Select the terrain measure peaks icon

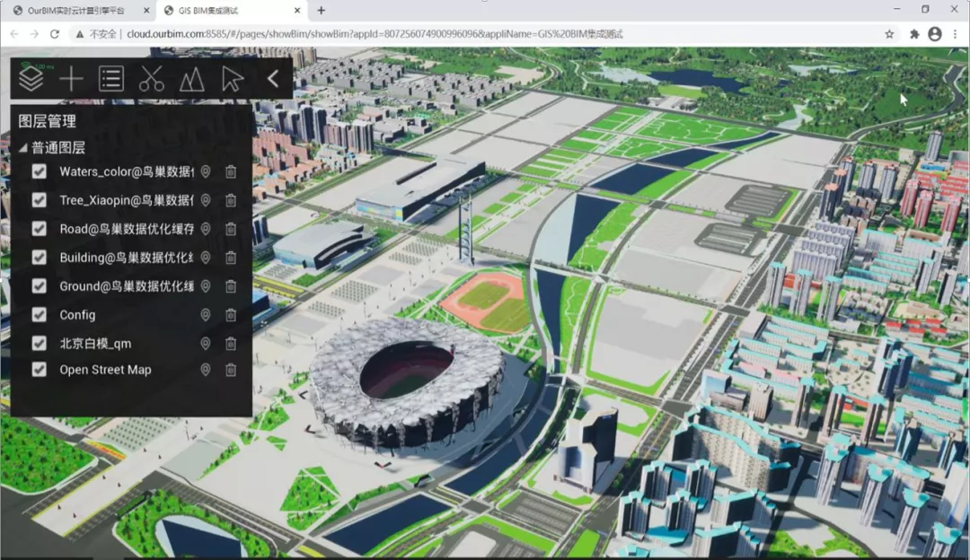point(192,79)
